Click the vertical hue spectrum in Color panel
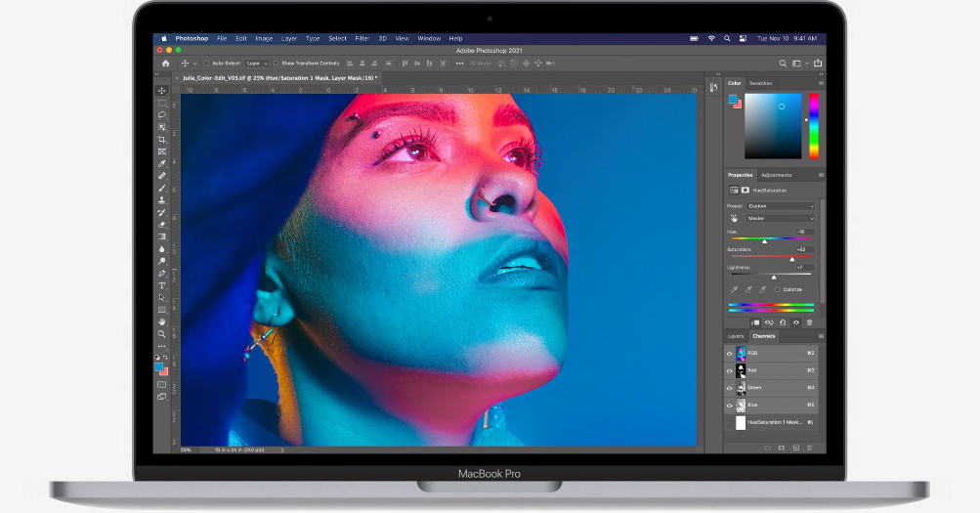The image size is (980, 513). coord(814,126)
